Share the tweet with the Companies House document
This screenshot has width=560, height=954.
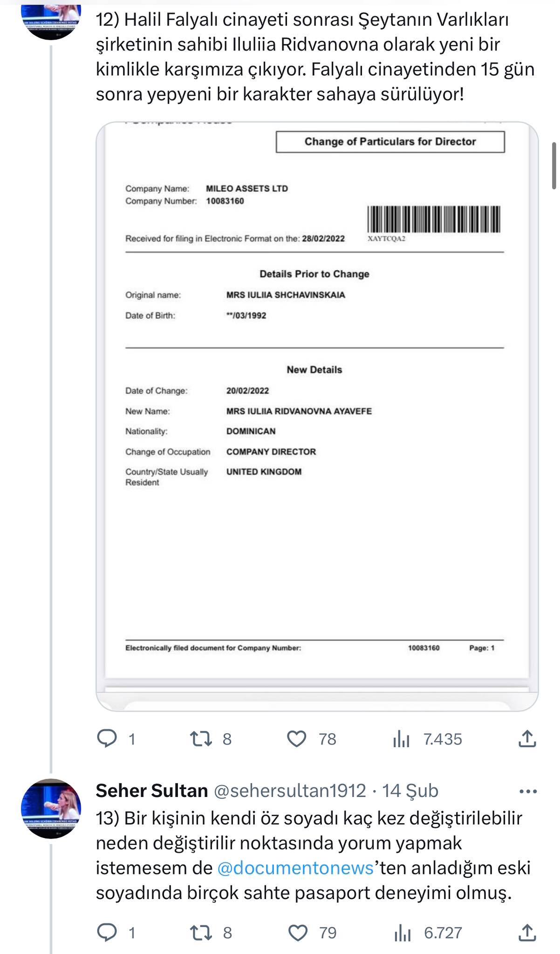(527, 738)
